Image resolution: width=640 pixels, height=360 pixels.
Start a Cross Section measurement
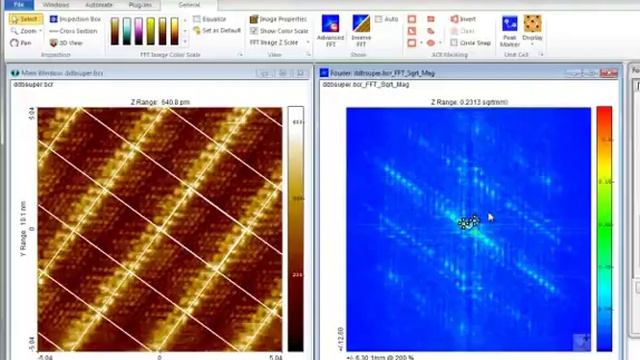[x=73, y=31]
